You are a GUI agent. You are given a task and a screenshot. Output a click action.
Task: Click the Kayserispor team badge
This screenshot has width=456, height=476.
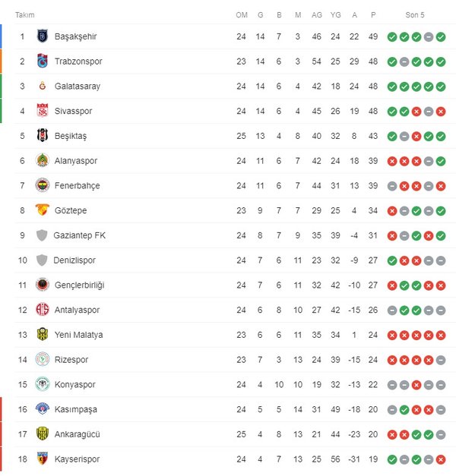[42, 459]
